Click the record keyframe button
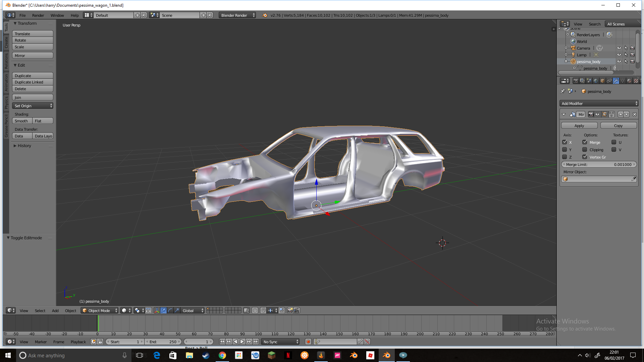The width and height of the screenshot is (644, 362). click(x=308, y=342)
